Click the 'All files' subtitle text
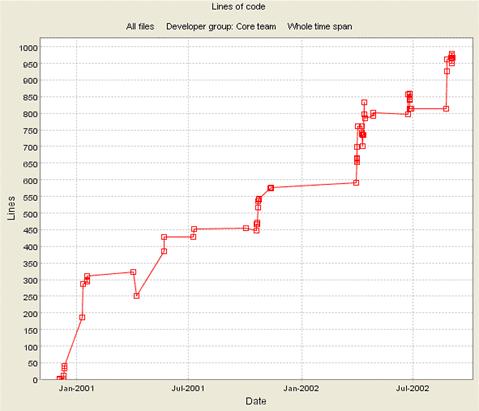Screen dimensions: 479x411 [140, 27]
